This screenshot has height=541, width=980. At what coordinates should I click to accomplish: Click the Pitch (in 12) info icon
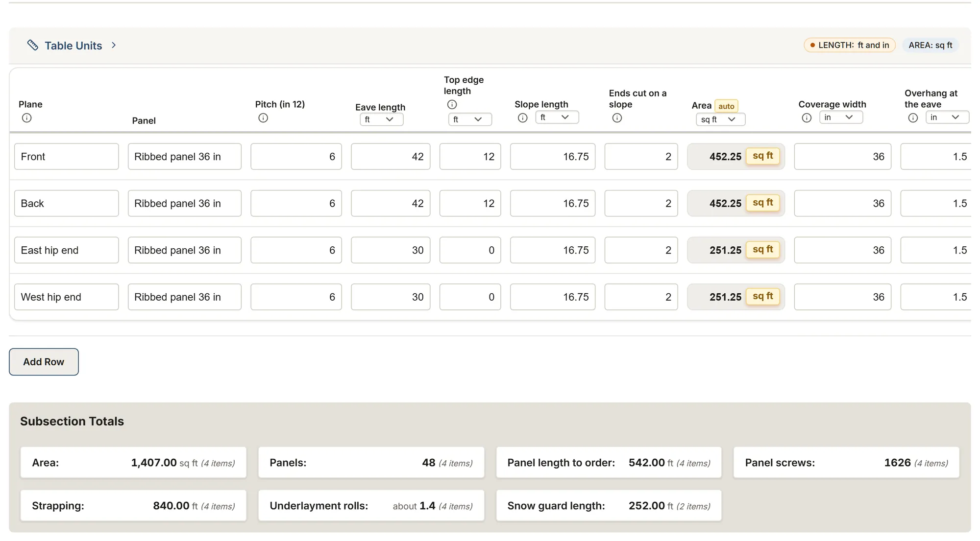[263, 118]
